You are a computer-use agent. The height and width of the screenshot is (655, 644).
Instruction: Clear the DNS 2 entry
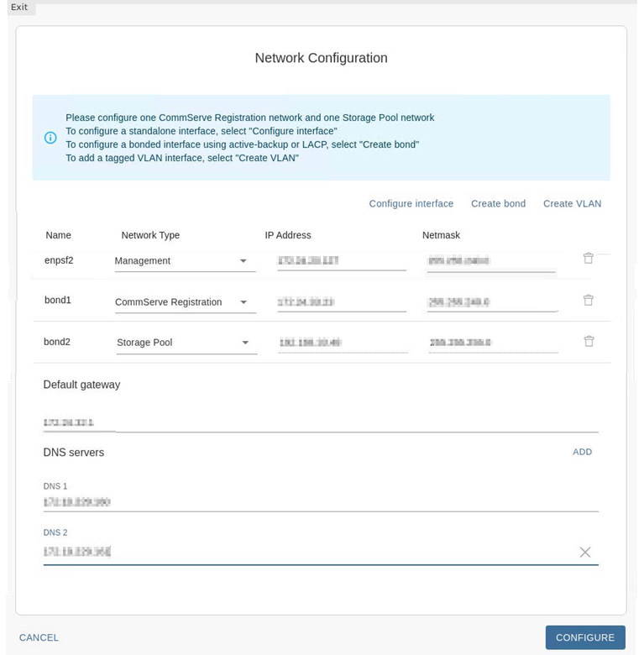point(584,552)
